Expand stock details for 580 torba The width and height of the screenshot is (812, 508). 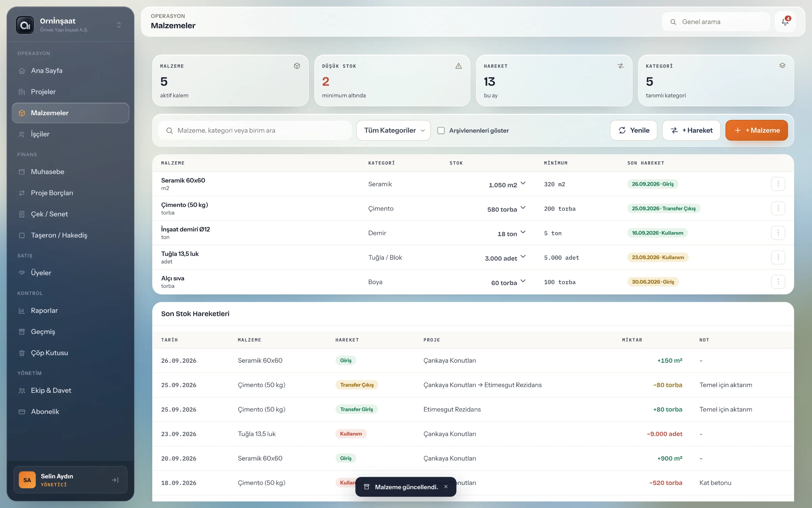(x=523, y=208)
